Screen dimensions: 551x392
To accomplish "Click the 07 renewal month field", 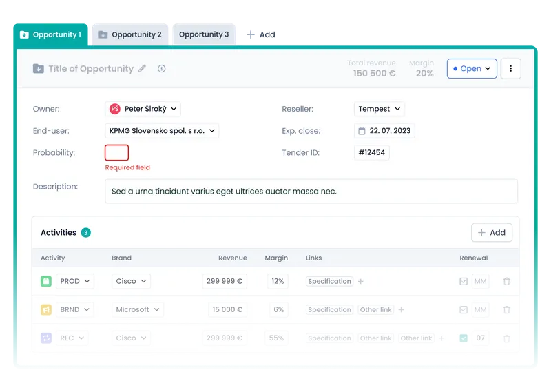I will [480, 338].
